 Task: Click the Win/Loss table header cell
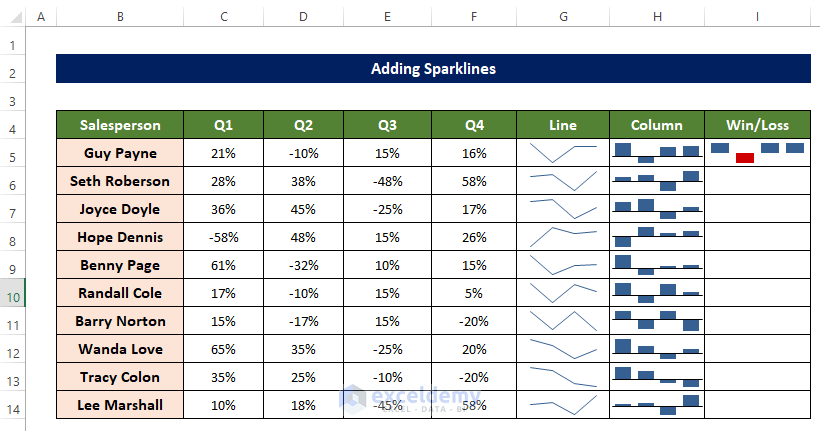tap(757, 125)
